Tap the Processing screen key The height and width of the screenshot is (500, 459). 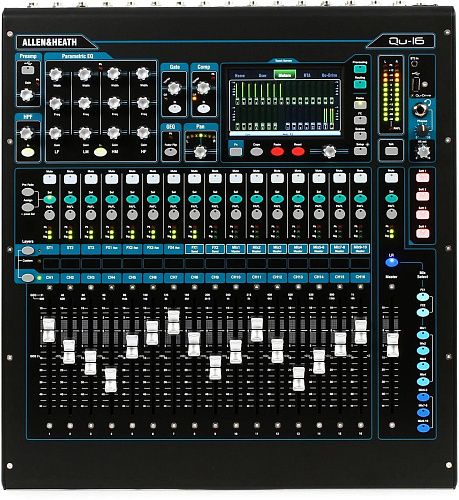[360, 69]
